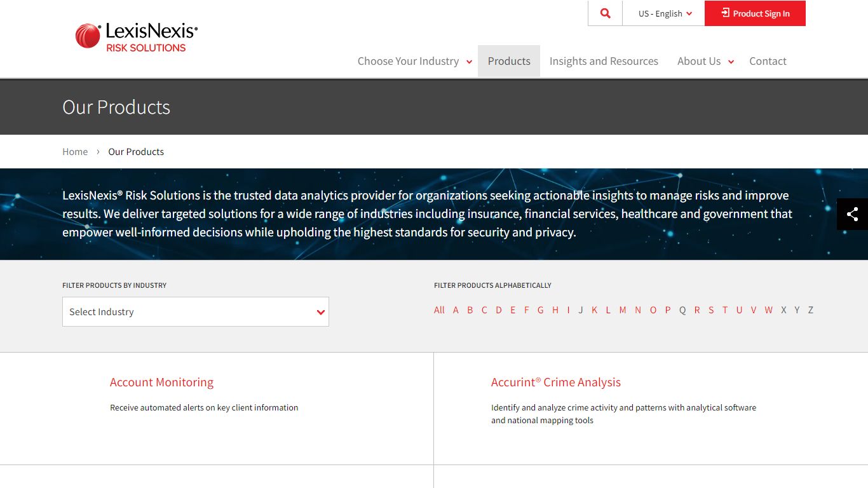This screenshot has height=488, width=868.
Task: Filter products by letter O
Action: [653, 310]
